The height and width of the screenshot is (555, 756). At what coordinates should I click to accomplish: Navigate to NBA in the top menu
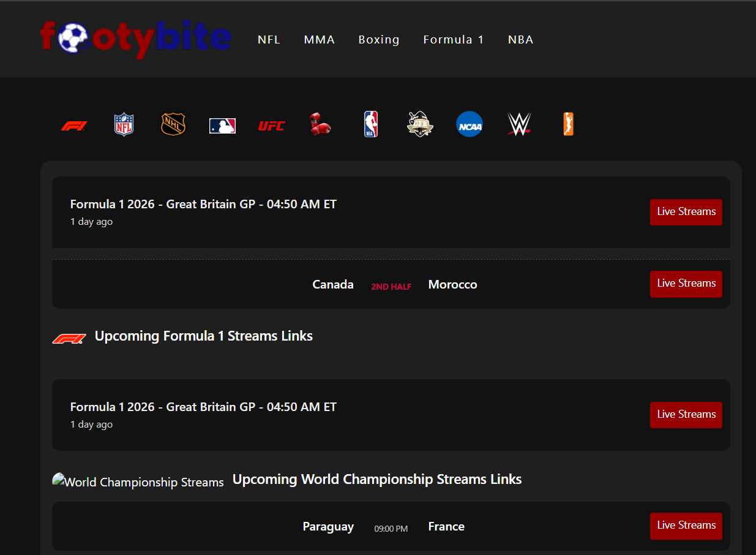click(x=521, y=40)
